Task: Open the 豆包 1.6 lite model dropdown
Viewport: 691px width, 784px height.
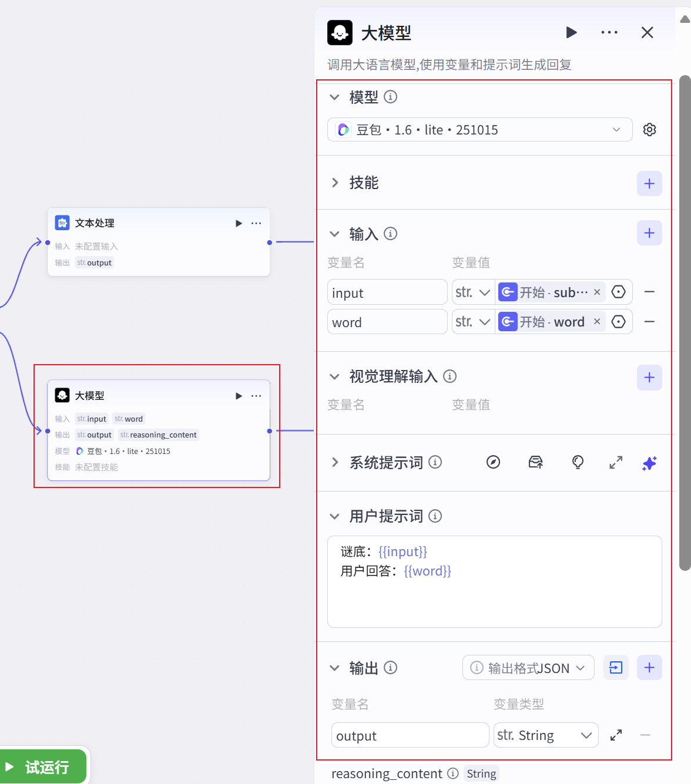Action: pos(479,130)
